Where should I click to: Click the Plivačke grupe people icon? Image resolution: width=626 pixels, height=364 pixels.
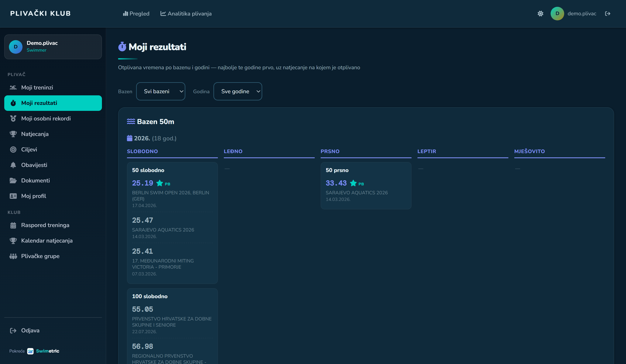point(13,256)
